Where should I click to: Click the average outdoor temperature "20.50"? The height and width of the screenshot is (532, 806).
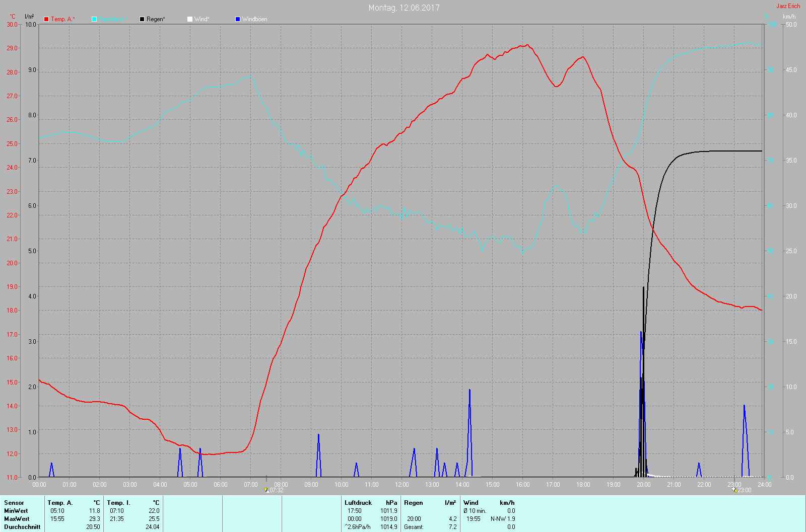point(93,527)
